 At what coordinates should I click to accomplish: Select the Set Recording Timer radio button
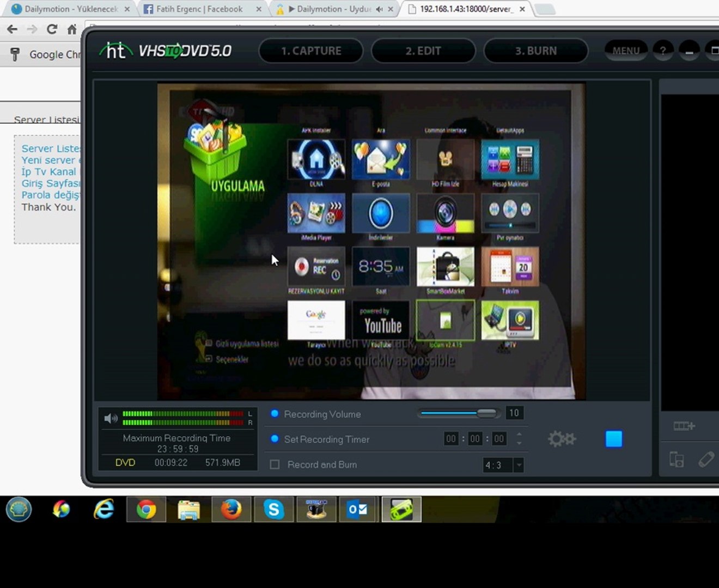click(275, 439)
